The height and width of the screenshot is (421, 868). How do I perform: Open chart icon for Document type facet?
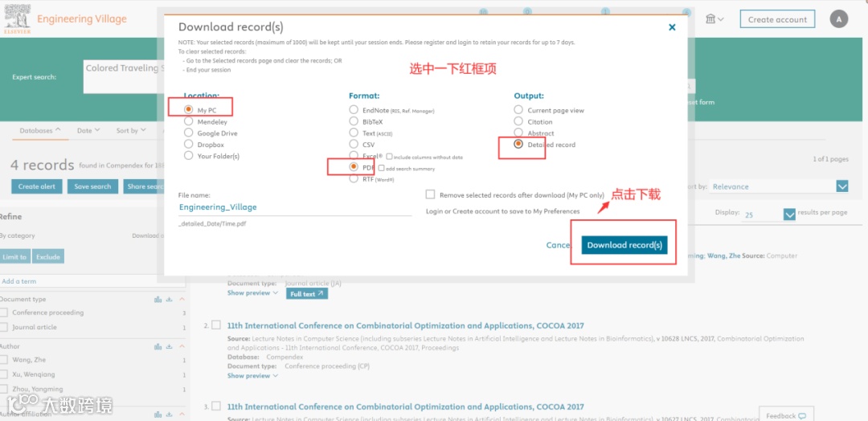point(158,300)
